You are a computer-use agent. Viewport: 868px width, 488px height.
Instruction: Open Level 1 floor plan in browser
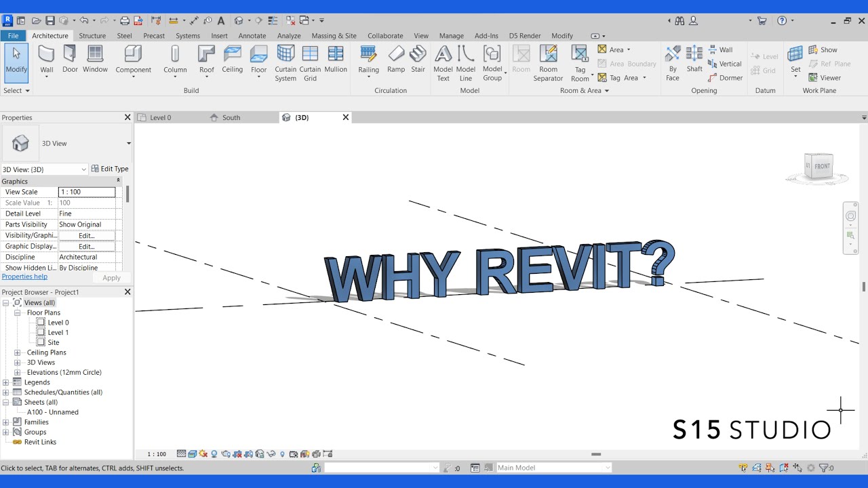[x=58, y=333]
